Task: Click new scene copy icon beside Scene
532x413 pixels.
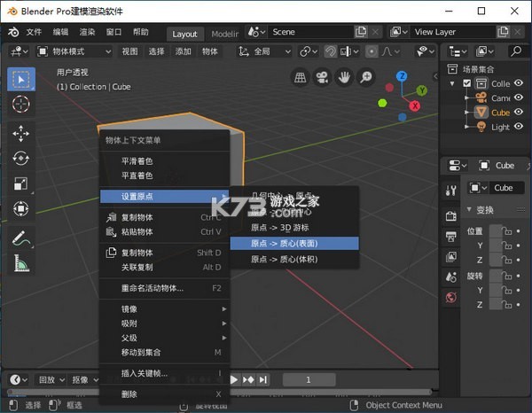Action: 361,32
